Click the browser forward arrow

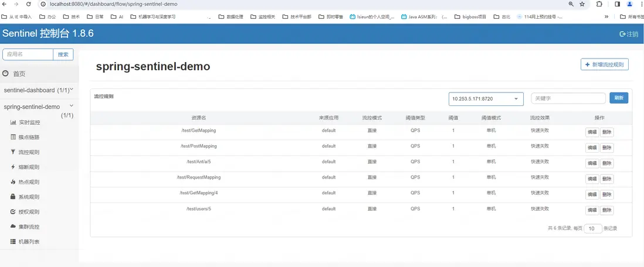pos(16,4)
